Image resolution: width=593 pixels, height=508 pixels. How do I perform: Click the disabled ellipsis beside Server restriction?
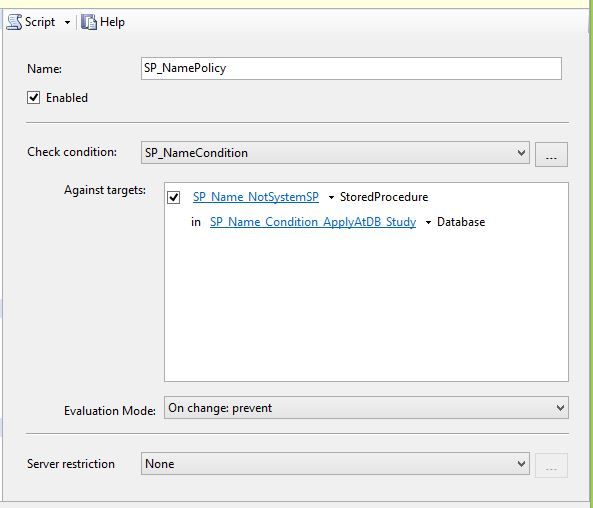pyautogui.click(x=551, y=465)
